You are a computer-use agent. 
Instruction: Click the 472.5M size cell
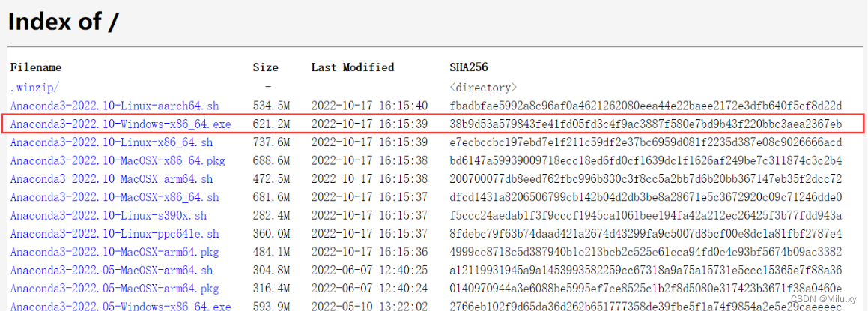coord(272,179)
